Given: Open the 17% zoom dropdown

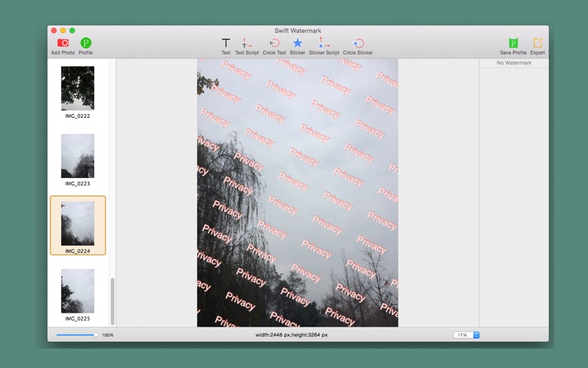Looking at the screenshot, I should (466, 335).
